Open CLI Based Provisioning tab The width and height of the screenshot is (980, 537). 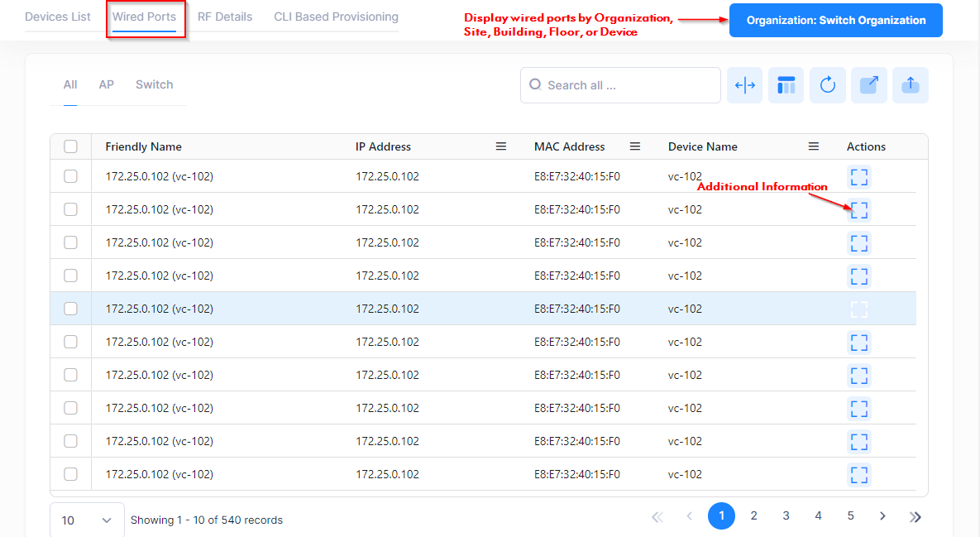coord(337,17)
